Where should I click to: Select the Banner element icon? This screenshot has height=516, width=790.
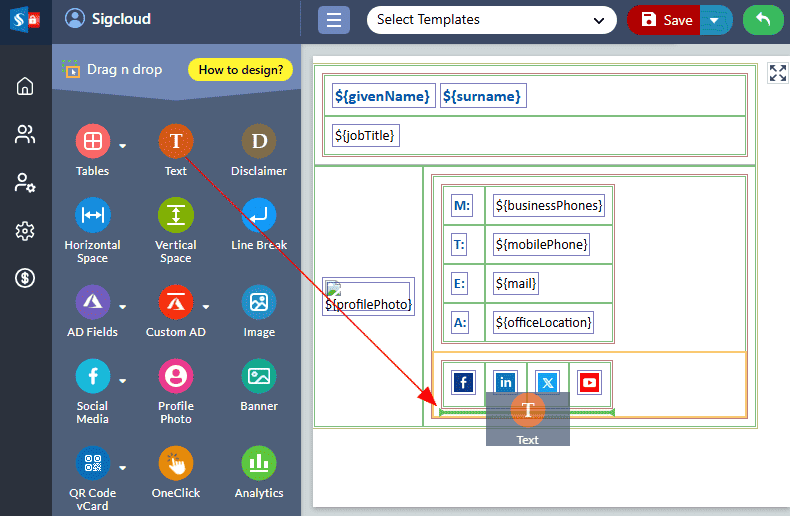(x=259, y=377)
